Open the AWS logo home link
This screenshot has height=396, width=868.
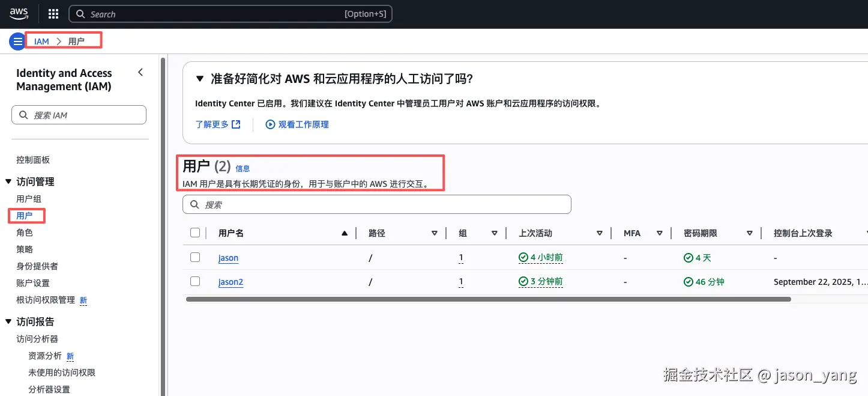[19, 14]
